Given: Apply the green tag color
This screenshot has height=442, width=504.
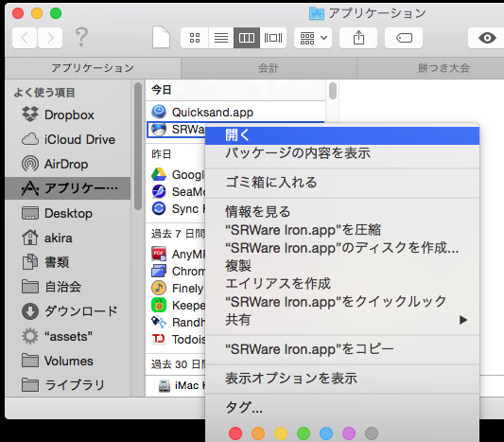Looking at the screenshot, I should pyautogui.click(x=304, y=433).
